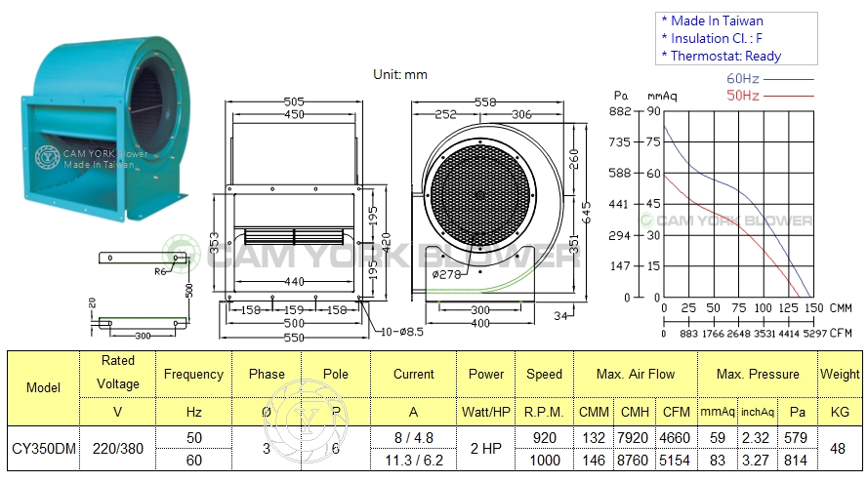This screenshot has height=482, width=868.
Task: Click the 450 dimension in front view
Action: coord(294,114)
